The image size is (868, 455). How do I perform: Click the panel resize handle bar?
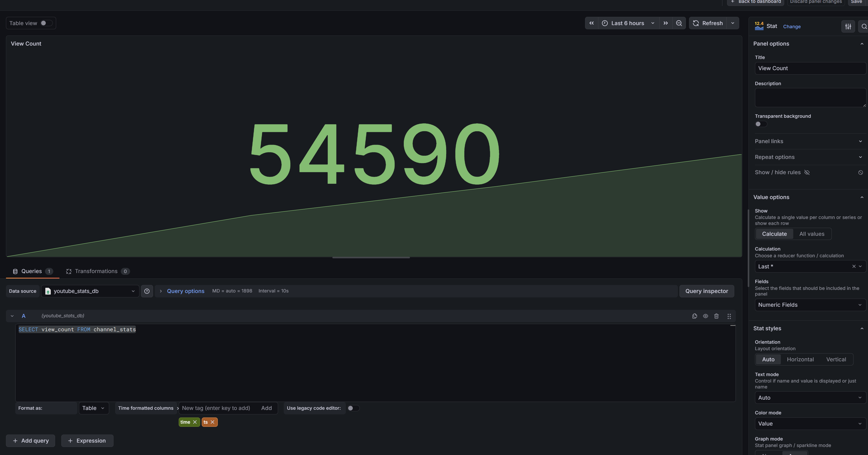pos(371,258)
